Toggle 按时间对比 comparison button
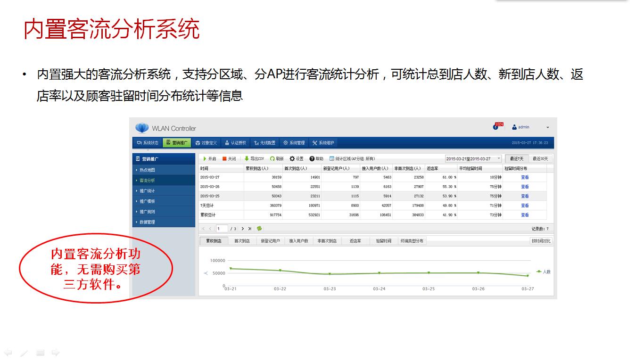The image size is (644, 362). tap(541, 241)
